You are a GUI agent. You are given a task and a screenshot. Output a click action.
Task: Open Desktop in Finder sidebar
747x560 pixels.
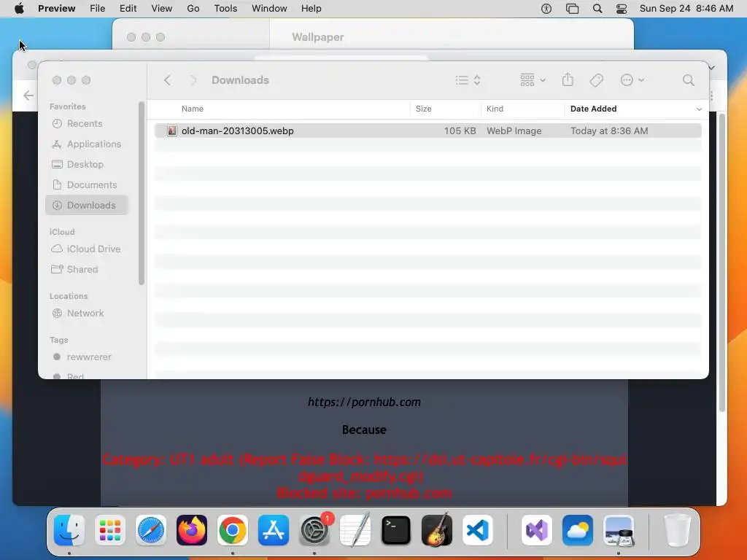click(77, 164)
